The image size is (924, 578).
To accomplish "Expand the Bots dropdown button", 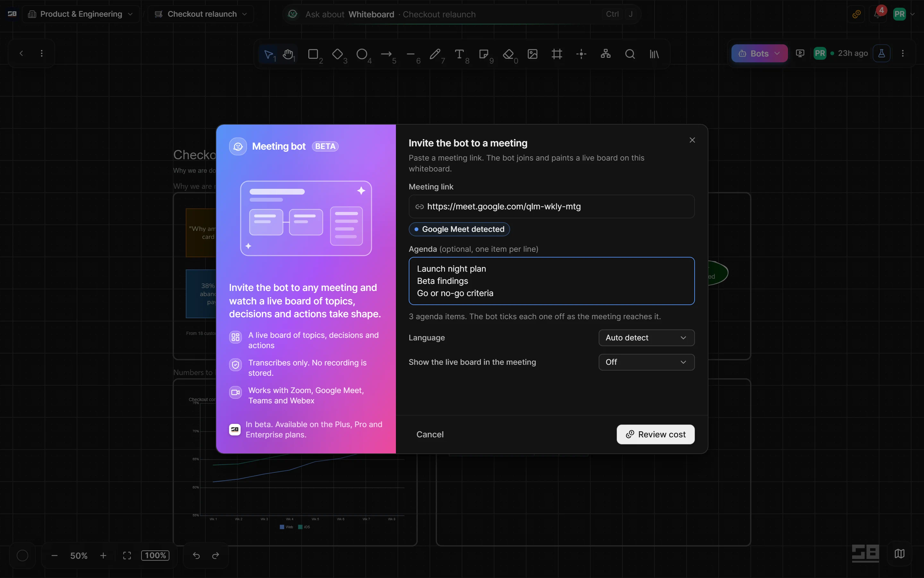I will click(x=759, y=54).
